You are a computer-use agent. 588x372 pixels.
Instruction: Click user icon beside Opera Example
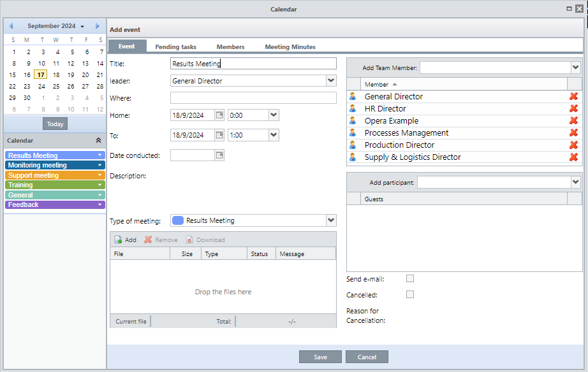pyautogui.click(x=353, y=120)
